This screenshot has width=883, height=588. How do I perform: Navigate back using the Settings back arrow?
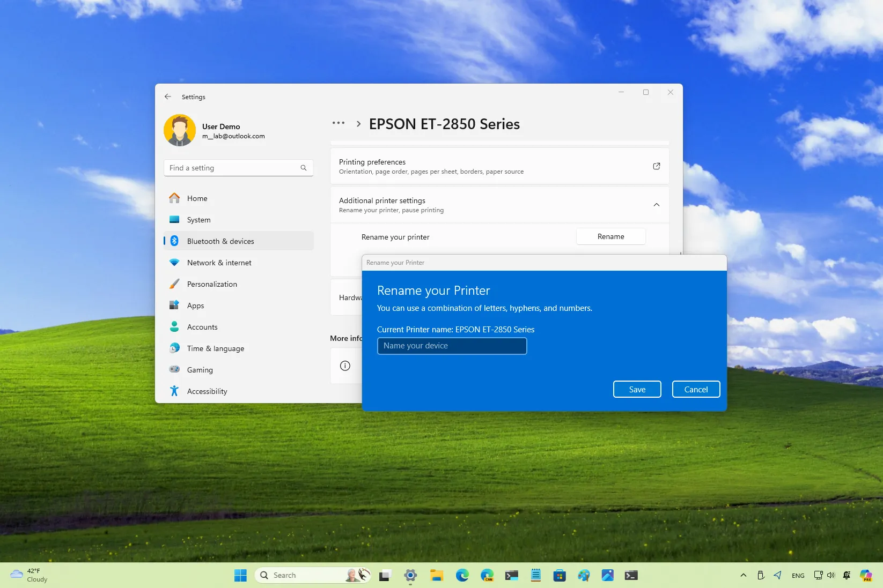click(168, 96)
